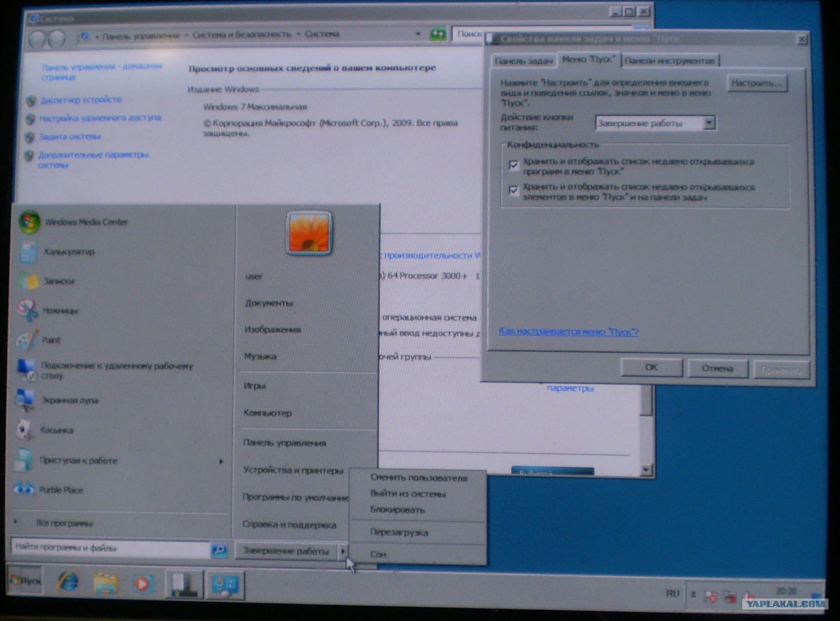
Task: Click the Завершение работы shutdown button
Action: 286,551
